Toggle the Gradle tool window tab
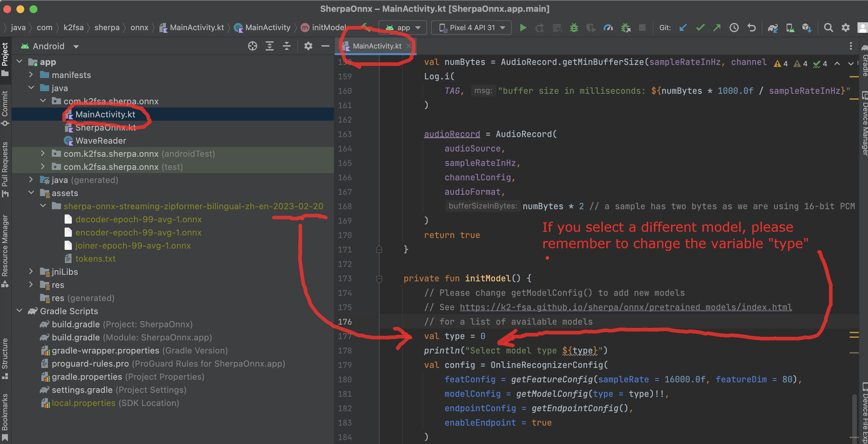The height and width of the screenshot is (444, 868). [865, 60]
